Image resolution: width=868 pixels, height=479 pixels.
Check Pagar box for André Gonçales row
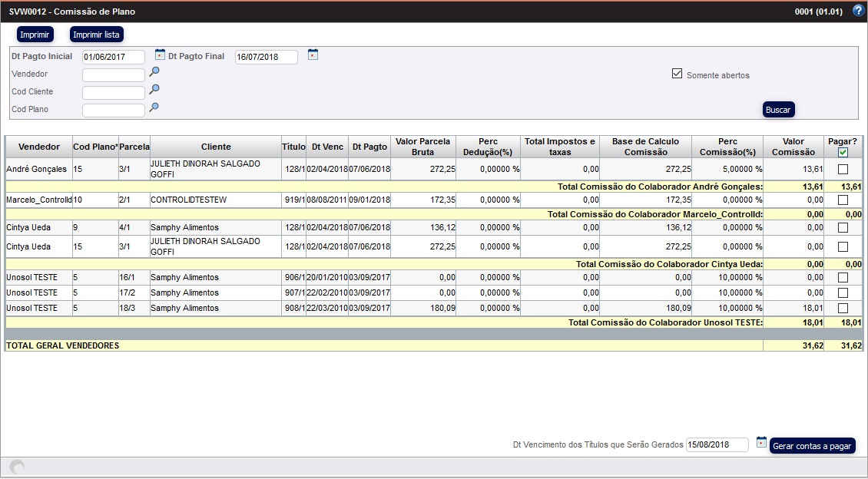click(x=843, y=169)
